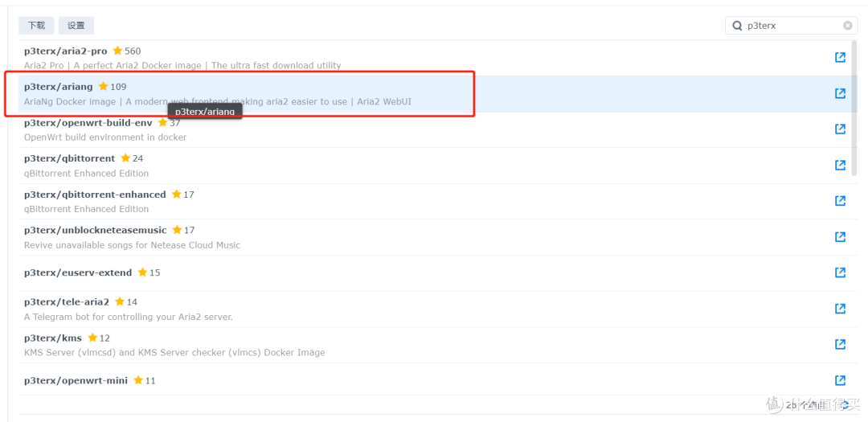Select the p3terx/kms image row
This screenshot has height=422, width=868.
coord(402,345)
